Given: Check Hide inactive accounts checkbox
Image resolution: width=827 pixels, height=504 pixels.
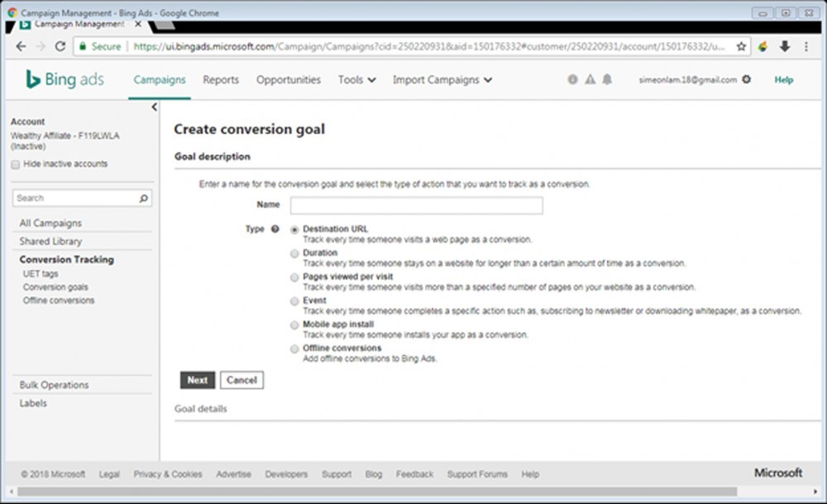Looking at the screenshot, I should tap(15, 164).
